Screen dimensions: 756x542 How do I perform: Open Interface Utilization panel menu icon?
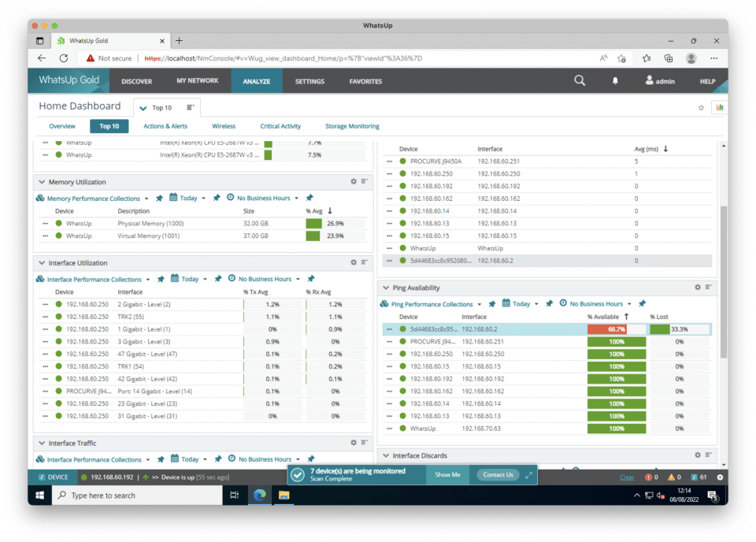[365, 262]
